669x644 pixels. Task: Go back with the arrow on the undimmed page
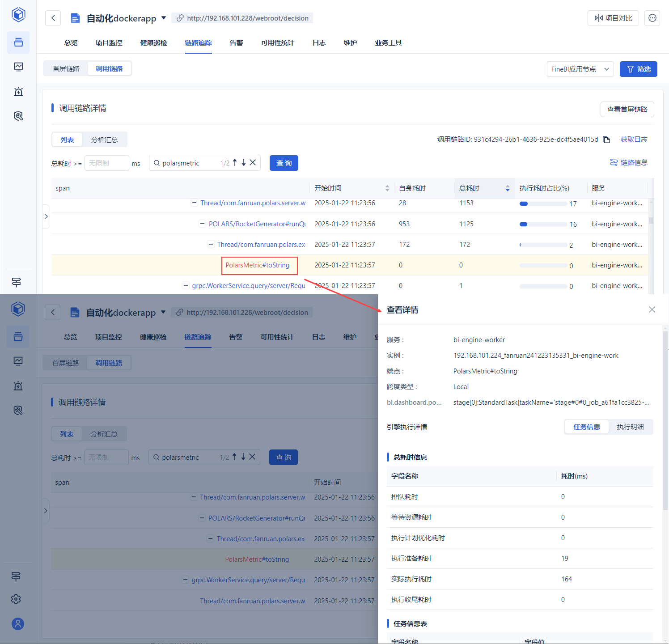53,18
